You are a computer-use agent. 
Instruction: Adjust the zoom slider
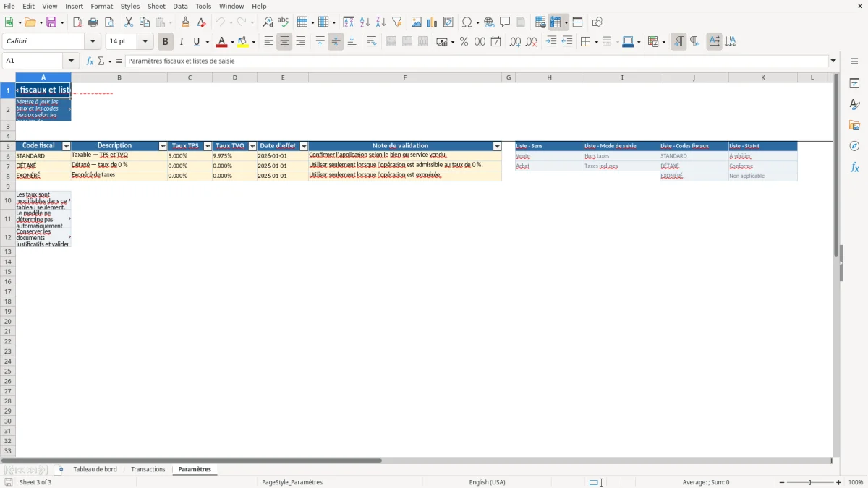pos(809,482)
